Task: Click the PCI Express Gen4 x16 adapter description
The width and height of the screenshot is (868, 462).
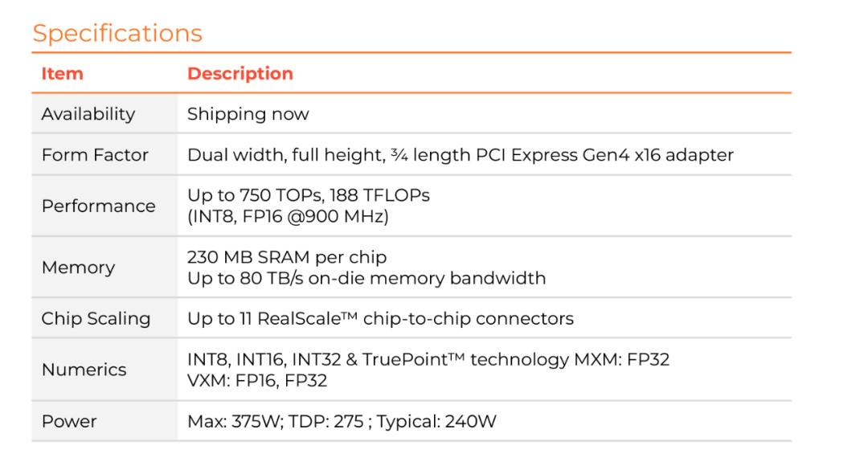Action: click(460, 155)
